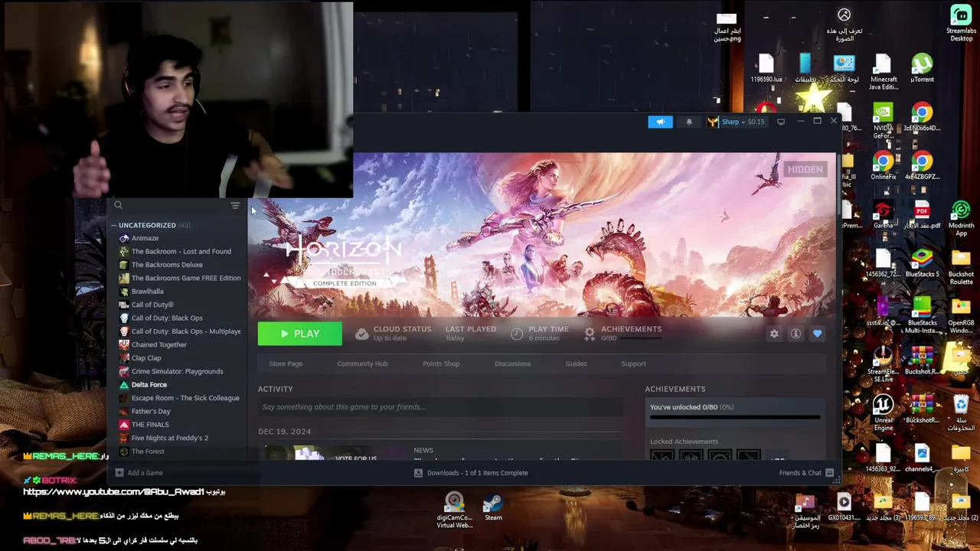This screenshot has width=980, height=551.
Task: Select Five Nights at Freddy's 2
Action: pyautogui.click(x=170, y=438)
